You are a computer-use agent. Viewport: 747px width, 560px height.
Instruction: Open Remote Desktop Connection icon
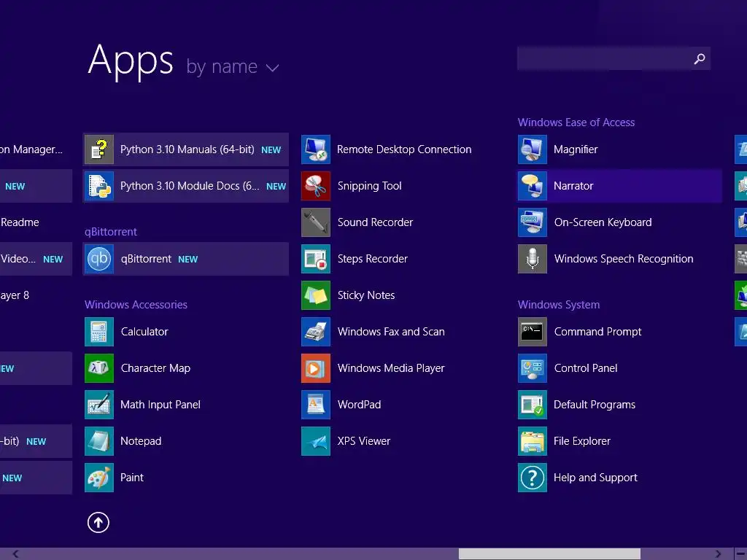tap(316, 149)
